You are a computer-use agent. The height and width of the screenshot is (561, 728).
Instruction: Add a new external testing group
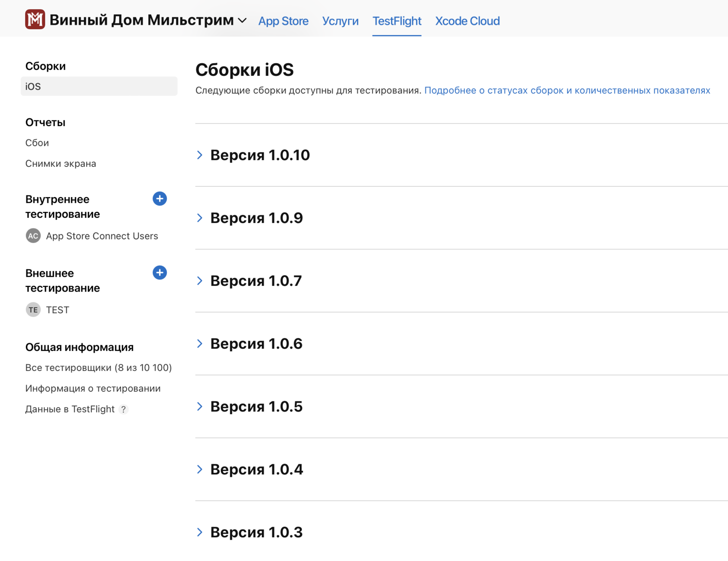[159, 272]
